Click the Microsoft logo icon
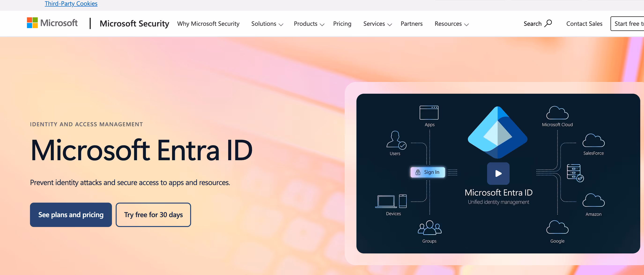The width and height of the screenshot is (644, 275). click(32, 23)
